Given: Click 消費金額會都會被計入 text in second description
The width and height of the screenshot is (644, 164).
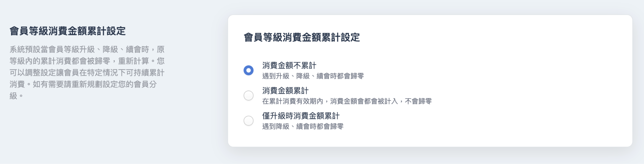Looking at the screenshot, I should [x=364, y=101].
